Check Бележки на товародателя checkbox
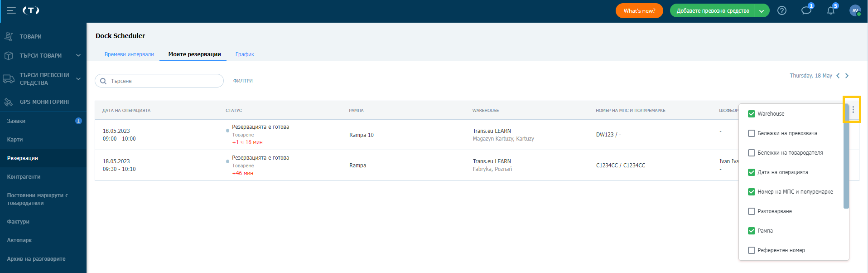The height and width of the screenshot is (273, 868). 752,153
